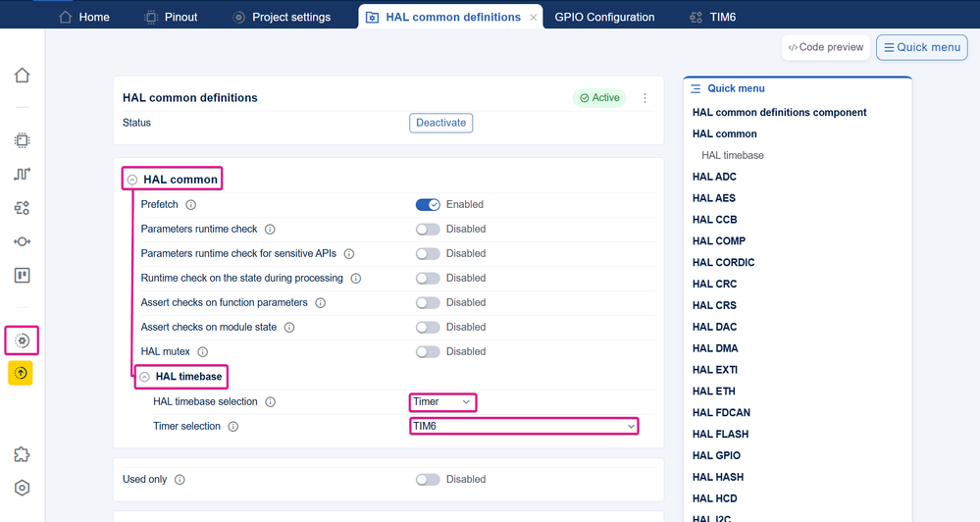The image size is (980, 522).
Task: Jump to HAL CRS in quick menu
Action: click(x=714, y=305)
